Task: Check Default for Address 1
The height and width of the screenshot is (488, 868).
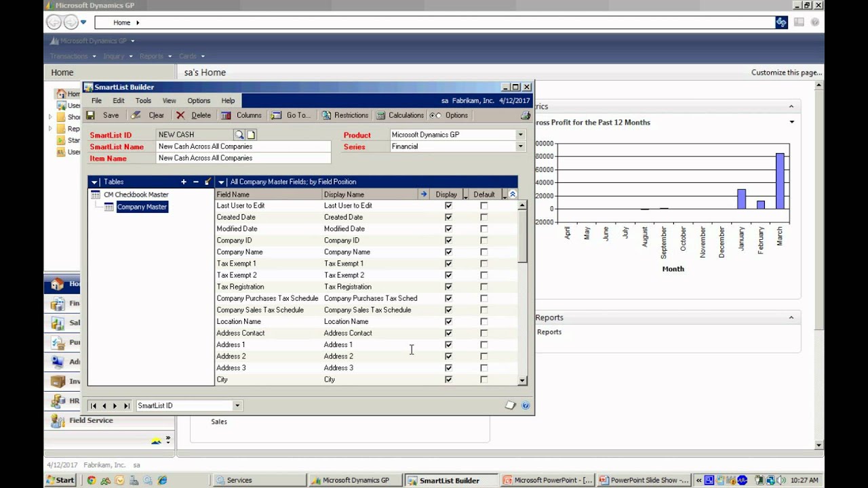Action: 484,344
